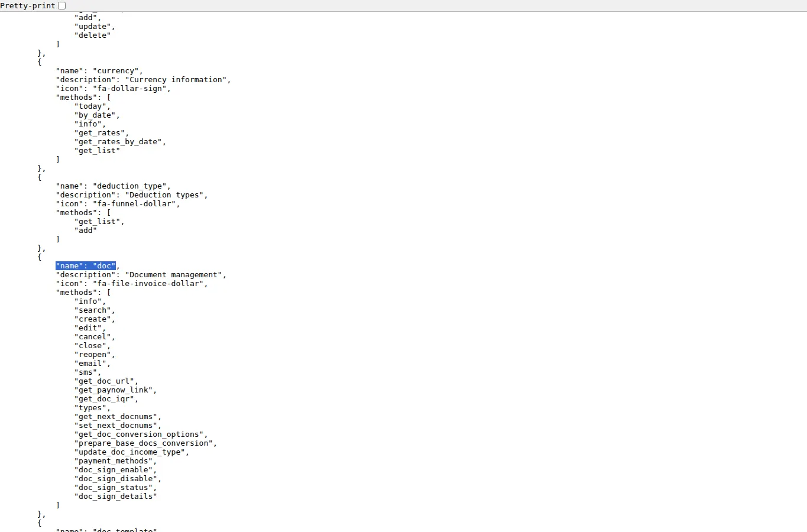Click the "doc_sign_status" method entry
The height and width of the screenshot is (532, 807).
[113, 488]
